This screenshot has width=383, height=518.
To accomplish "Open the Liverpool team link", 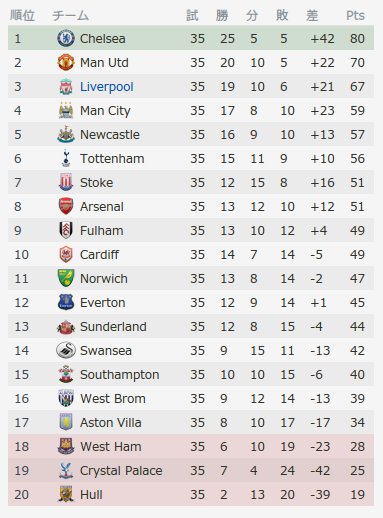I will [107, 87].
